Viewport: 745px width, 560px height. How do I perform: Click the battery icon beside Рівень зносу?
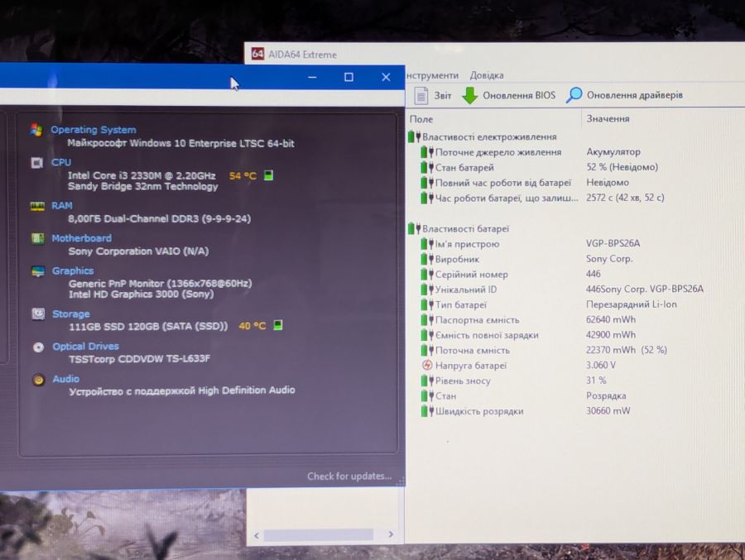click(426, 381)
